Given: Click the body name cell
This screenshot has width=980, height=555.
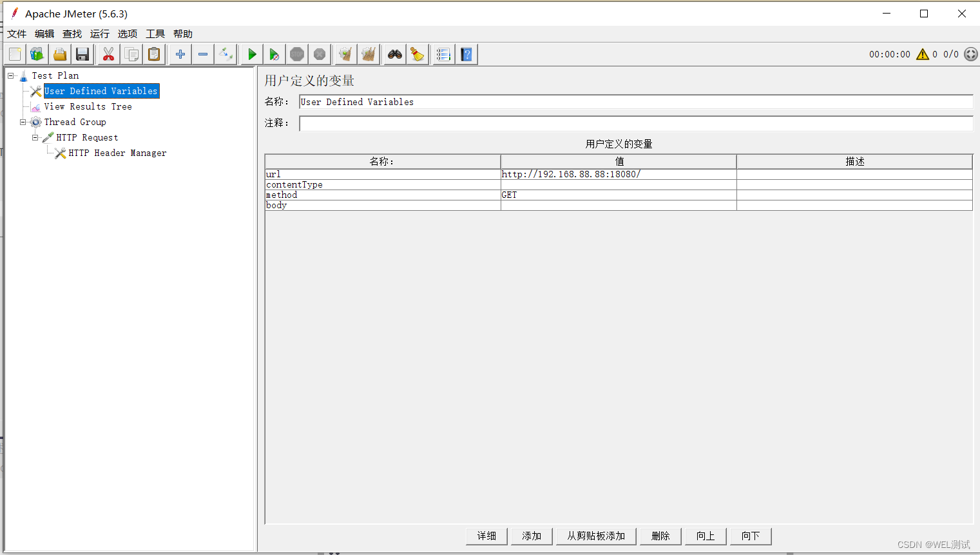Looking at the screenshot, I should (383, 205).
